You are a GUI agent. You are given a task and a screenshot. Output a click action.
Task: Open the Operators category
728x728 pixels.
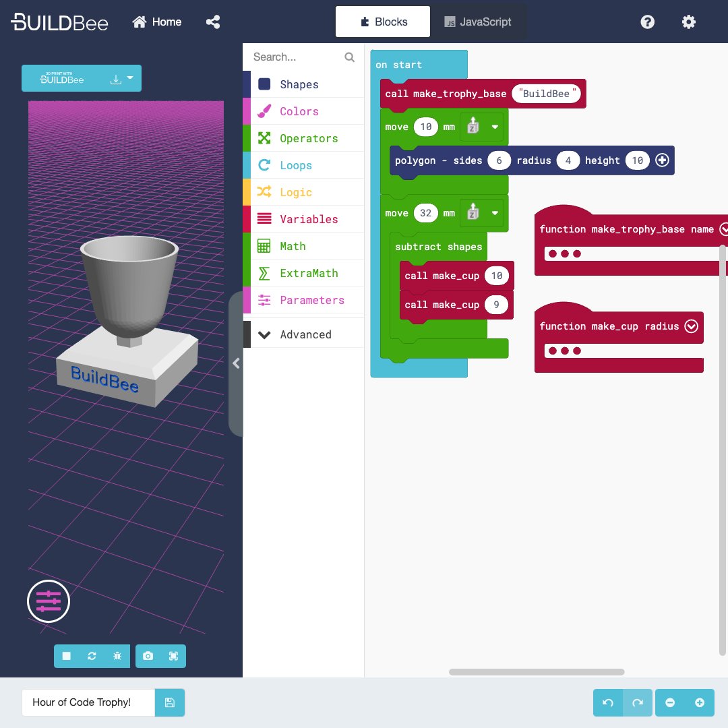[303, 138]
